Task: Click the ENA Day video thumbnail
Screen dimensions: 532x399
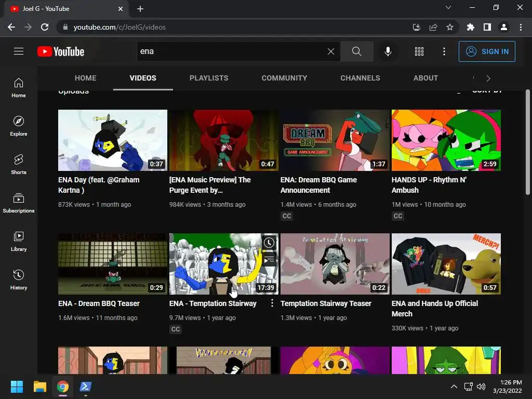Action: (113, 140)
